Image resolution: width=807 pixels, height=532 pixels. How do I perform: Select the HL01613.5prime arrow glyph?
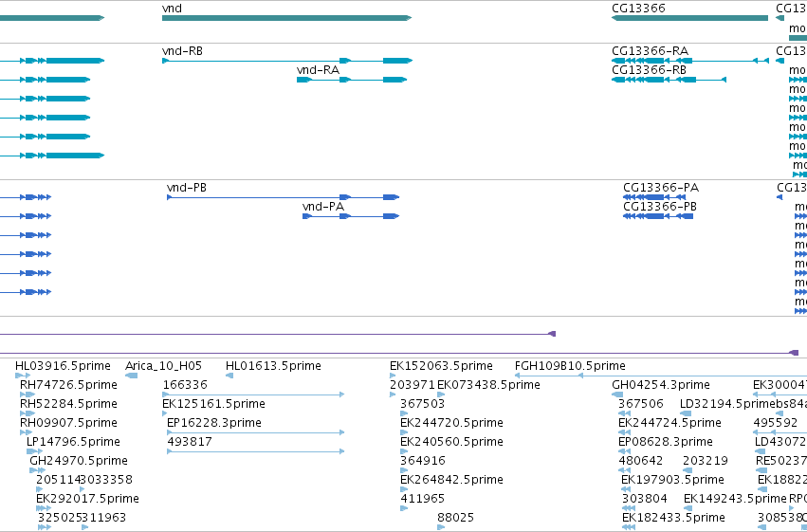pyautogui.click(x=229, y=376)
